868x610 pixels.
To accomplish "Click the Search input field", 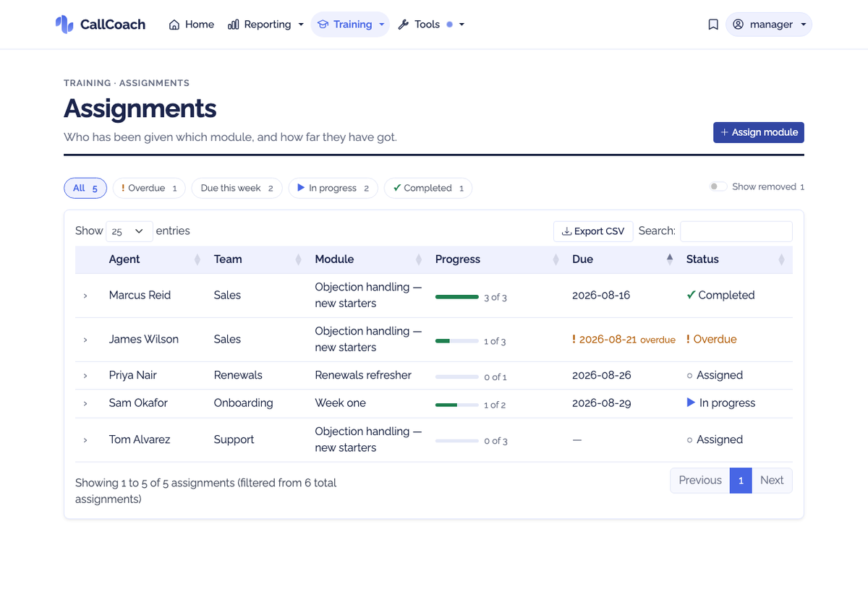I will [736, 231].
